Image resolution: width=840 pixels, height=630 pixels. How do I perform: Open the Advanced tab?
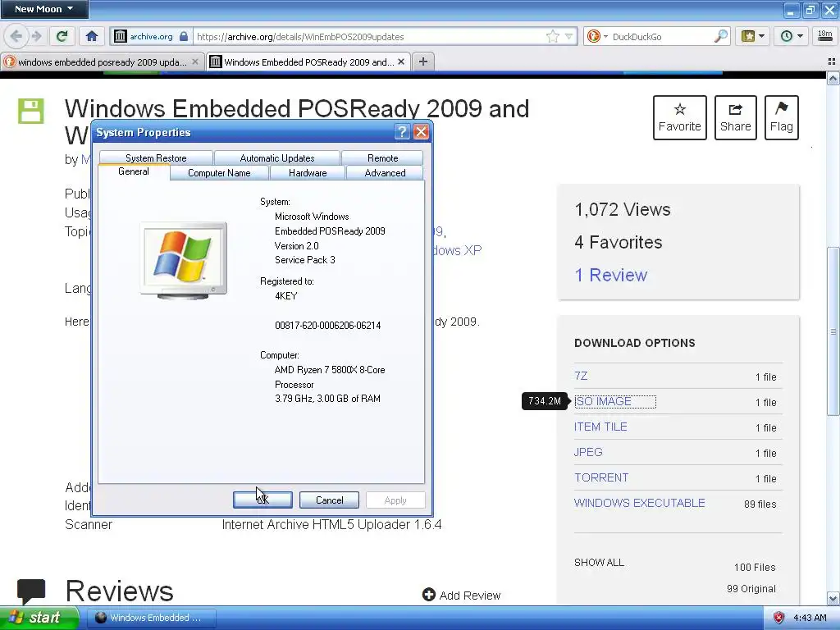coord(385,173)
